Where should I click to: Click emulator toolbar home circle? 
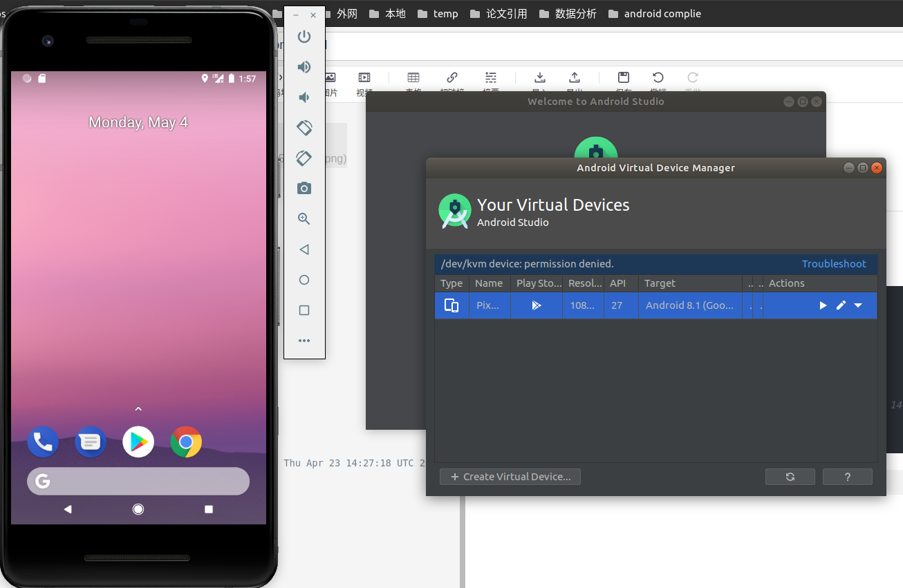pyautogui.click(x=304, y=280)
